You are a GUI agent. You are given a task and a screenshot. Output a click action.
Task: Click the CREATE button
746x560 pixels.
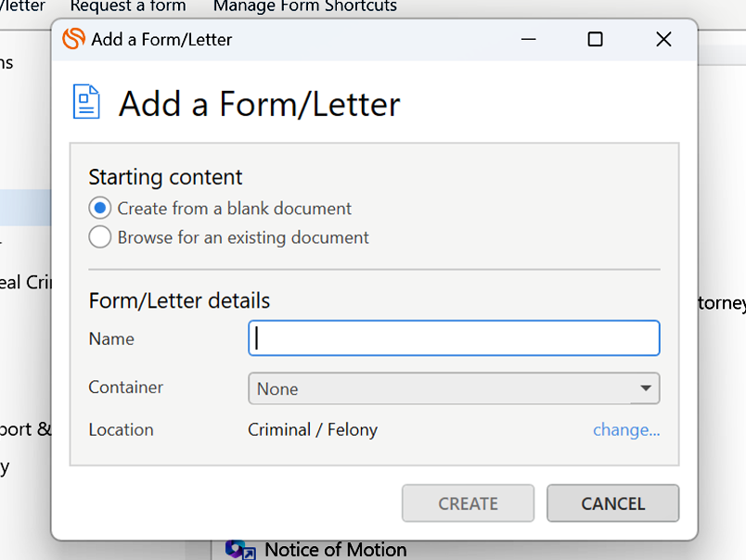point(468,503)
